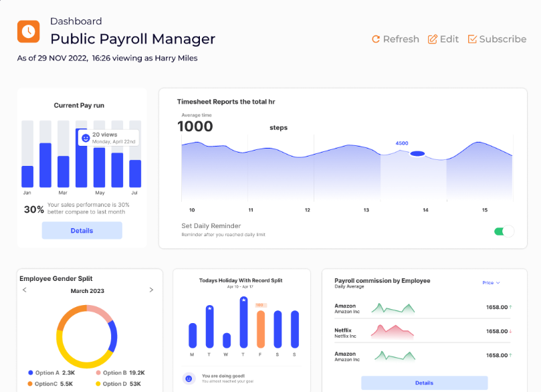Go to previous month before March 2023

25,290
